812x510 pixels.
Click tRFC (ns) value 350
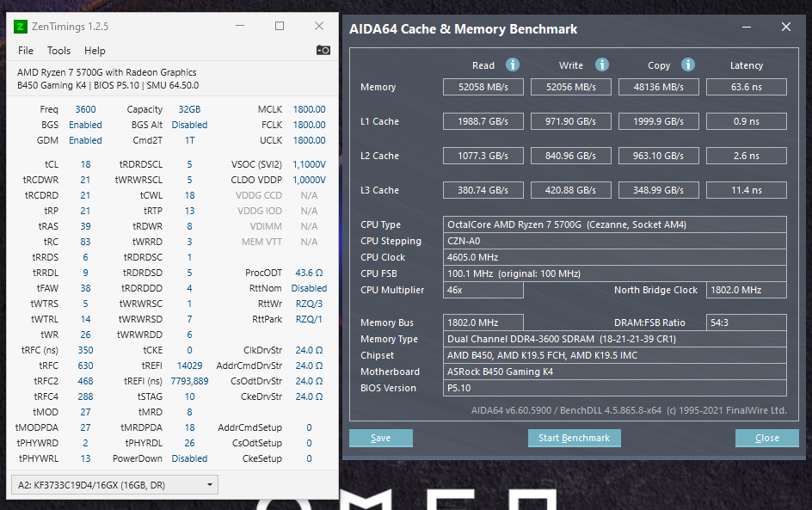[x=85, y=350]
